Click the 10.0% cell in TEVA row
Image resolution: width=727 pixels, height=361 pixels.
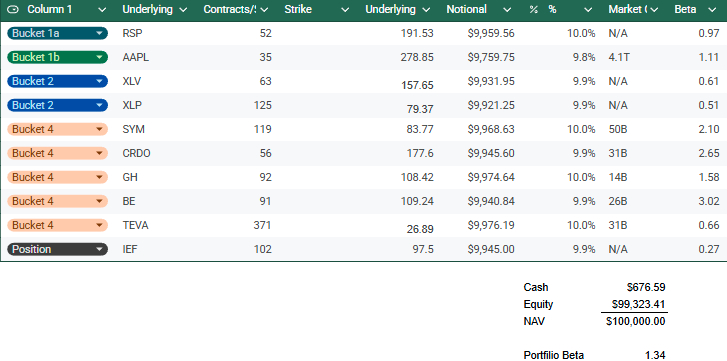pyautogui.click(x=581, y=226)
